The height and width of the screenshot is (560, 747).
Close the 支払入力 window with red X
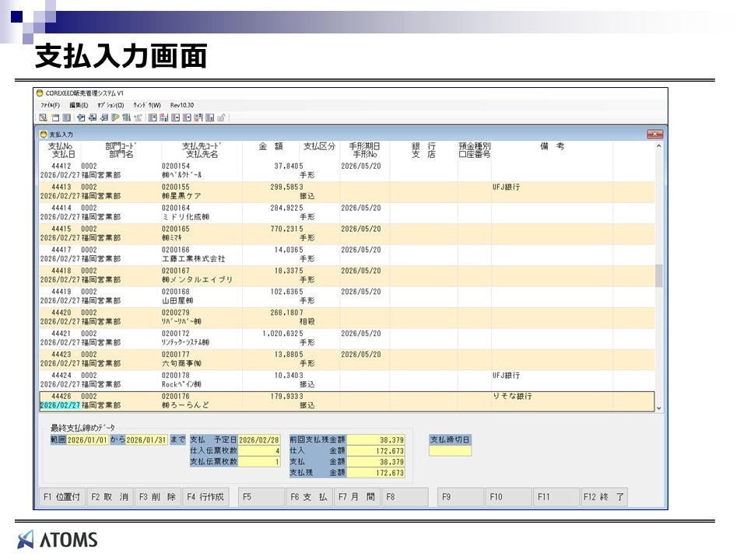click(654, 135)
